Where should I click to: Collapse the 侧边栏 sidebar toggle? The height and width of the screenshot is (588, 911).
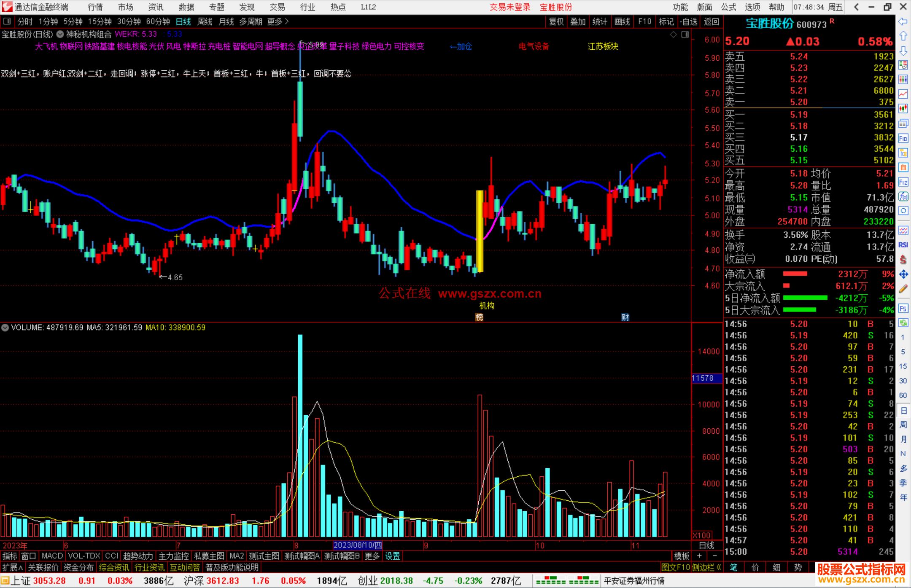pyautogui.click(x=706, y=567)
